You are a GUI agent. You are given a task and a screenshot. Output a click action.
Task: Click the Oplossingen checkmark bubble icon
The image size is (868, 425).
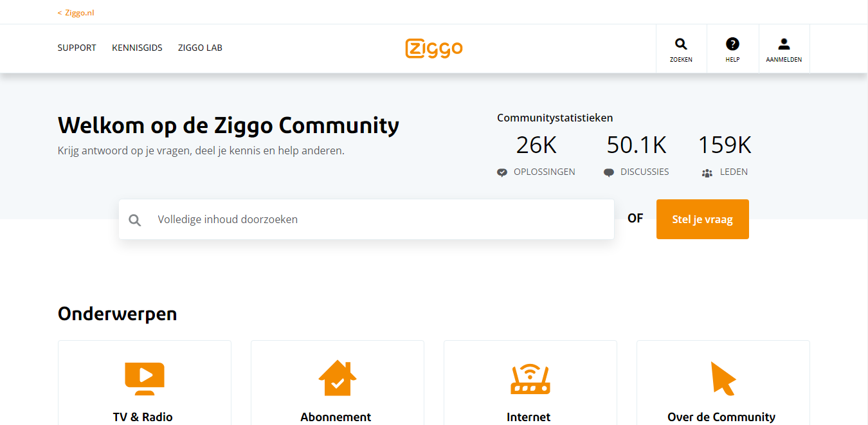[x=502, y=172]
